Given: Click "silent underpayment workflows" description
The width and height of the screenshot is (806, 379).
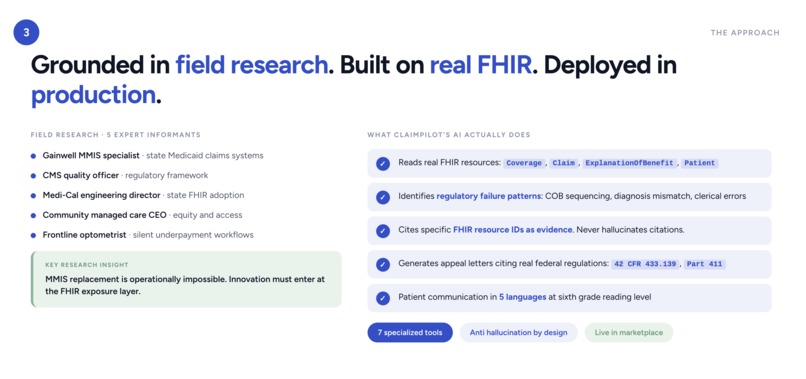Looking at the screenshot, I should (193, 235).
